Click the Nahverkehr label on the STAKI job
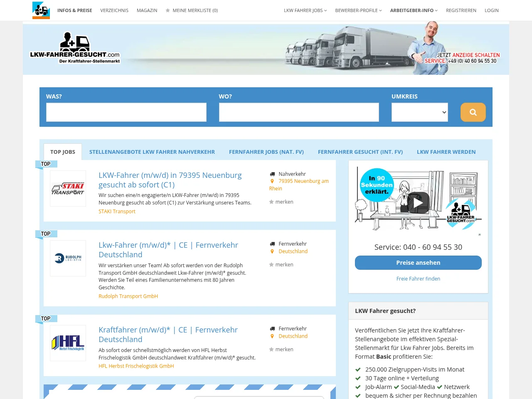 point(292,174)
